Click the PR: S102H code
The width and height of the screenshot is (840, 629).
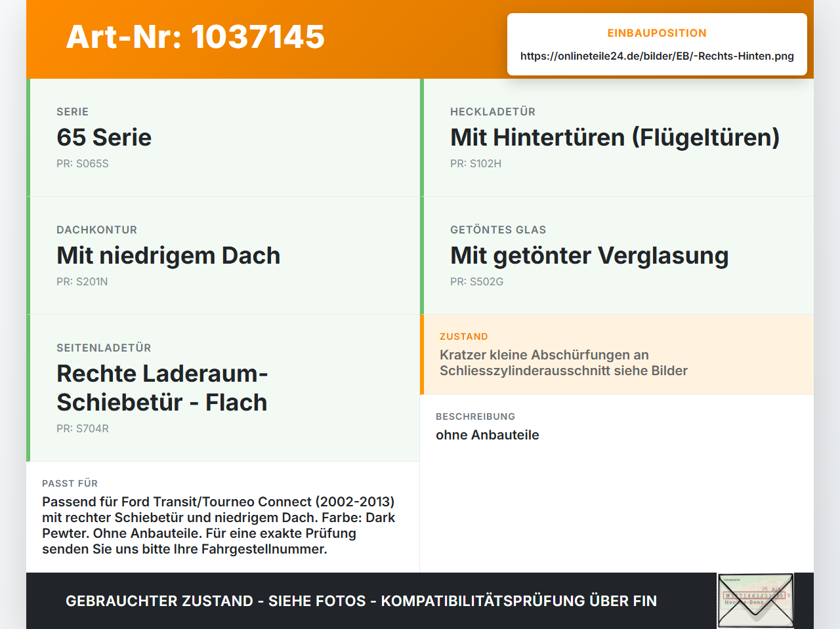pyautogui.click(x=476, y=163)
